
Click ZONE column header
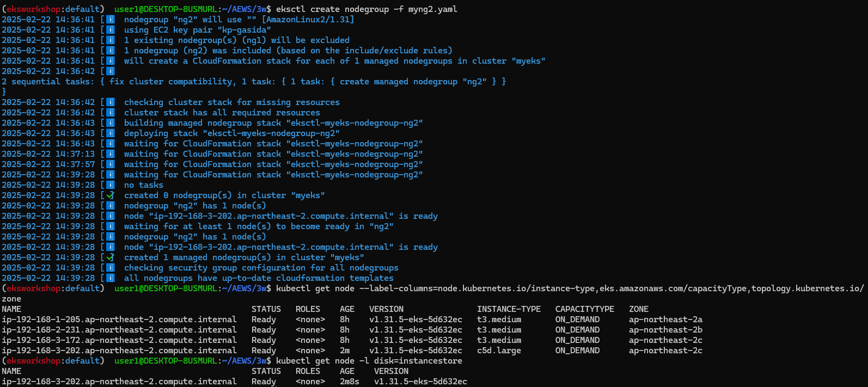pyautogui.click(x=639, y=309)
